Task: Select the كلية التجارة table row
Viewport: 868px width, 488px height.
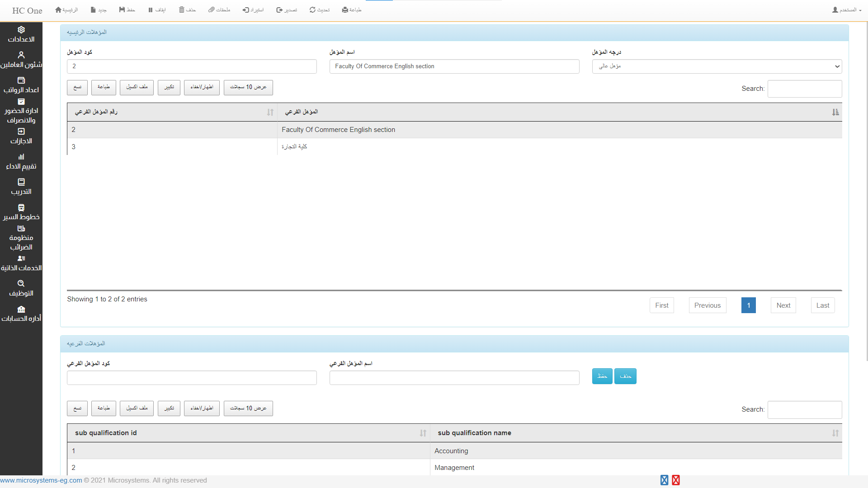Action: tap(454, 147)
